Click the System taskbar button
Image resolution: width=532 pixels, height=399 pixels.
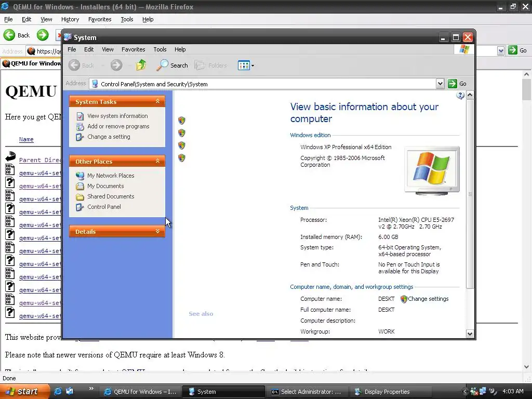click(x=223, y=392)
